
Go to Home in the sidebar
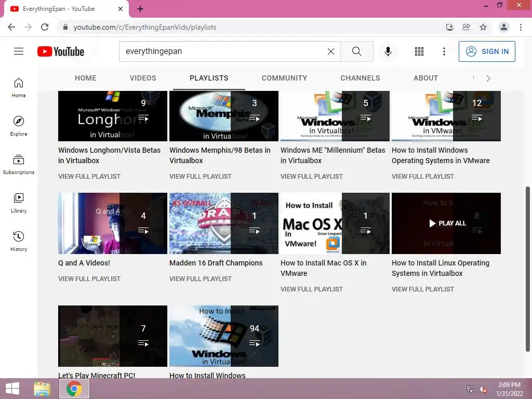19,87
